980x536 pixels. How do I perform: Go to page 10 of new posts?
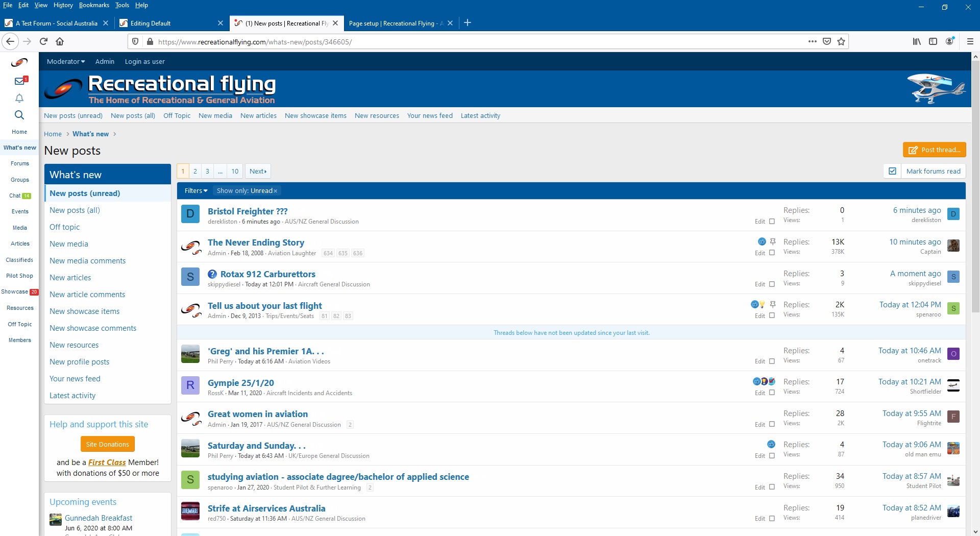click(x=235, y=172)
